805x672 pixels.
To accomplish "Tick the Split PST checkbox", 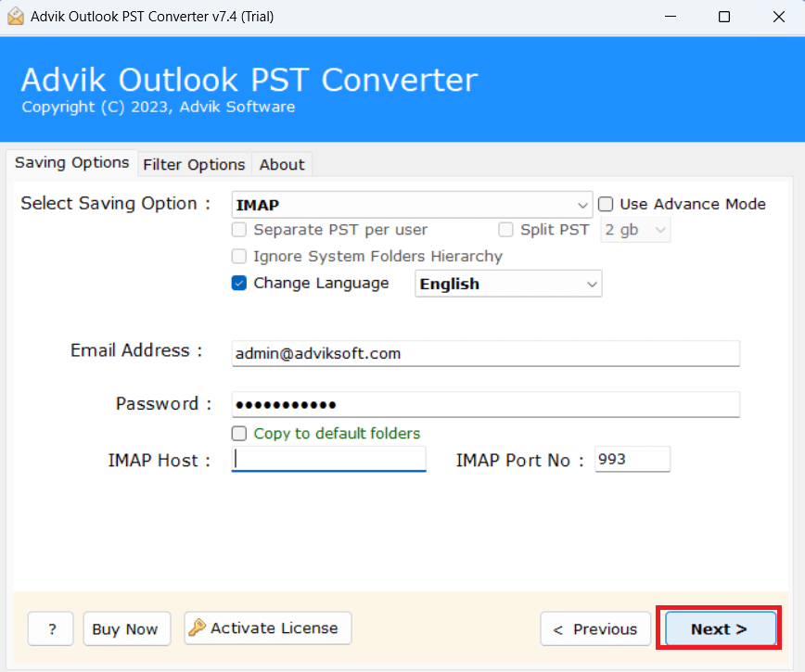I will point(505,229).
